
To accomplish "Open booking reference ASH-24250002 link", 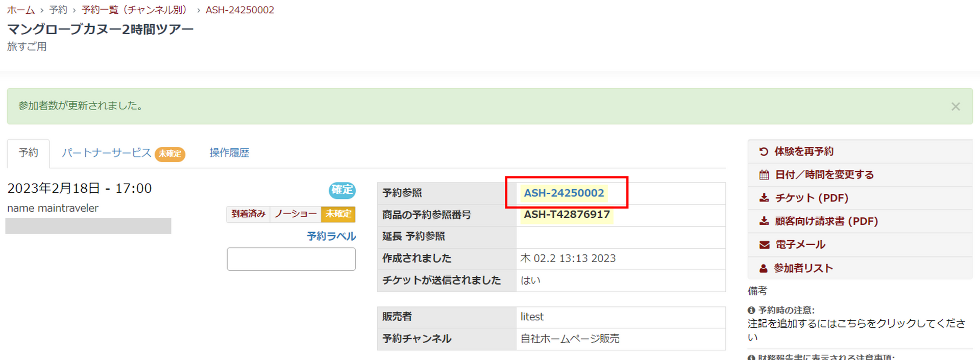I will click(563, 193).
